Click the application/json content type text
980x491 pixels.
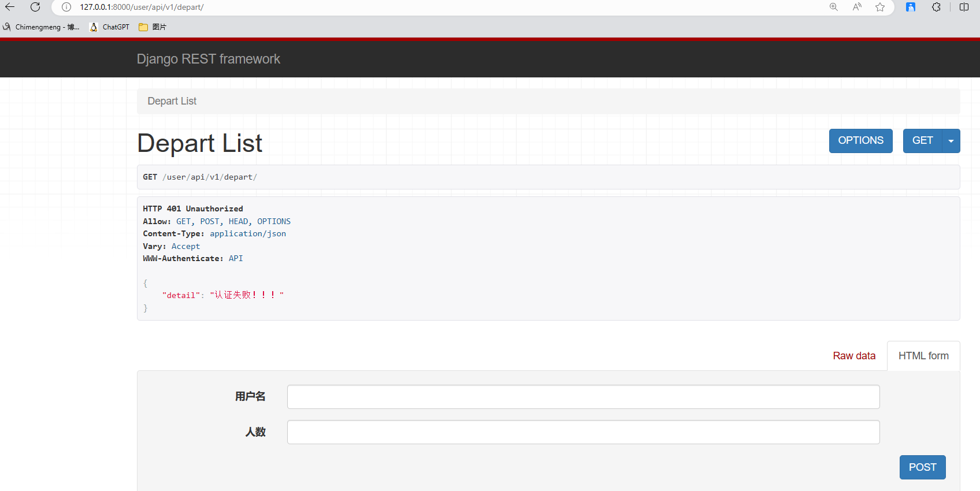tap(248, 233)
